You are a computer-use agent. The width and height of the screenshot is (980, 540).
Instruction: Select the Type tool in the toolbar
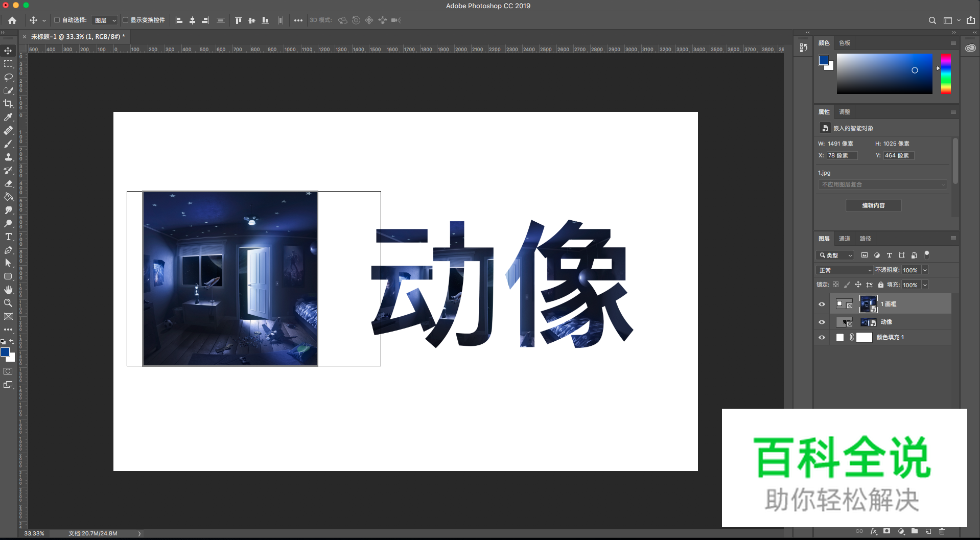tap(8, 237)
